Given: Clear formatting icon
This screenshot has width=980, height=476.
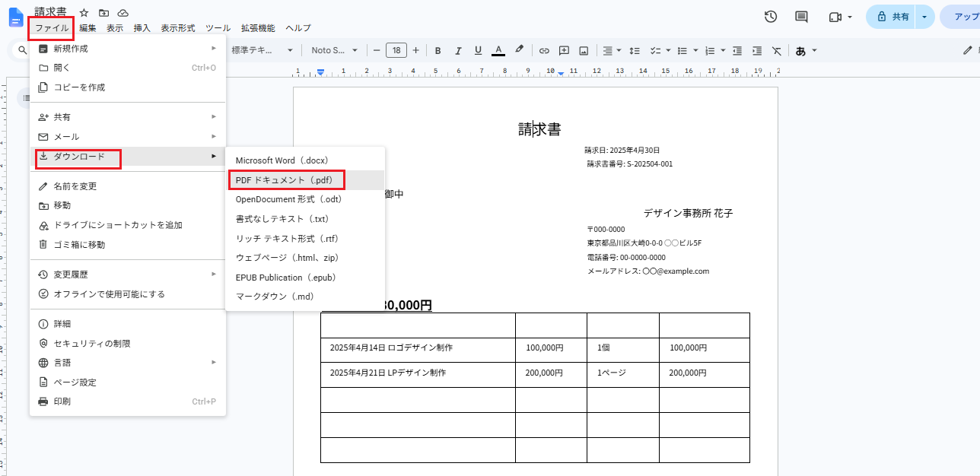Looking at the screenshot, I should click(x=777, y=51).
